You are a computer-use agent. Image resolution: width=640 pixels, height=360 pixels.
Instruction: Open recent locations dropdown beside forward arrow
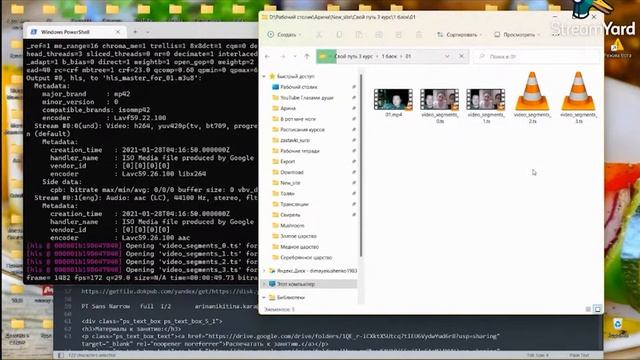coord(295,56)
